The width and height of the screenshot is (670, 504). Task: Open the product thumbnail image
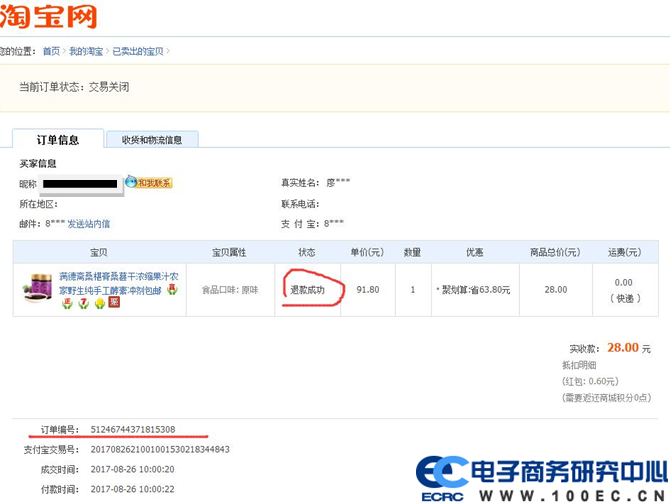tap(37, 287)
